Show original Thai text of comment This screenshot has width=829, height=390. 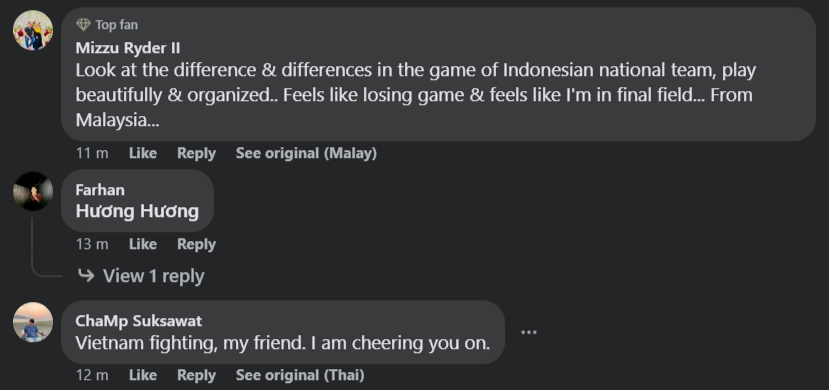coord(300,375)
